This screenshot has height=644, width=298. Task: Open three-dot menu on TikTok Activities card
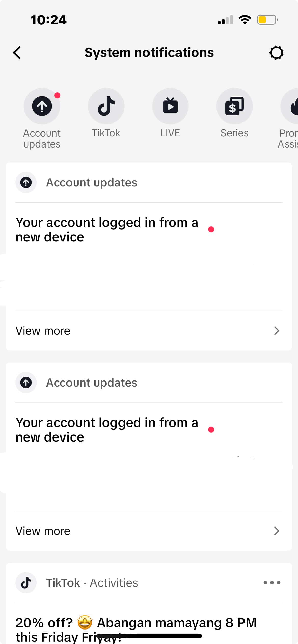click(x=272, y=583)
